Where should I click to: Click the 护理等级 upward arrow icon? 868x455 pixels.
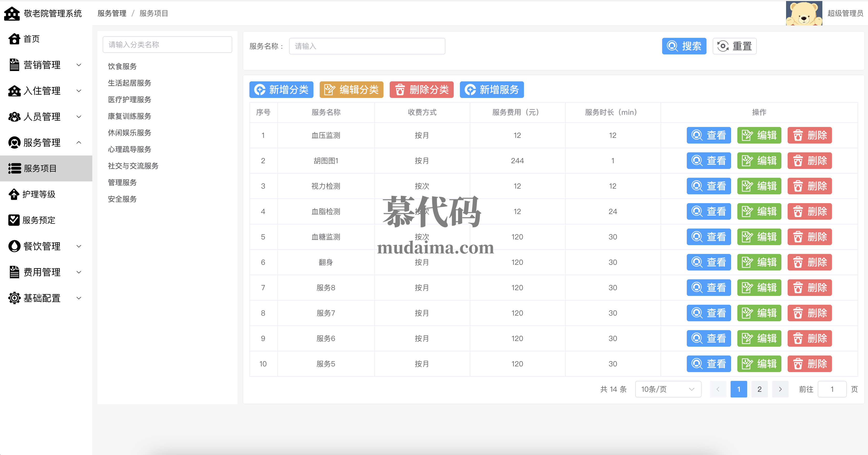(14, 194)
